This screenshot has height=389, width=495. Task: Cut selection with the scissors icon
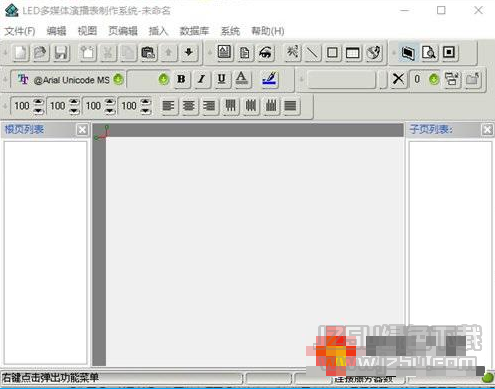coord(108,53)
